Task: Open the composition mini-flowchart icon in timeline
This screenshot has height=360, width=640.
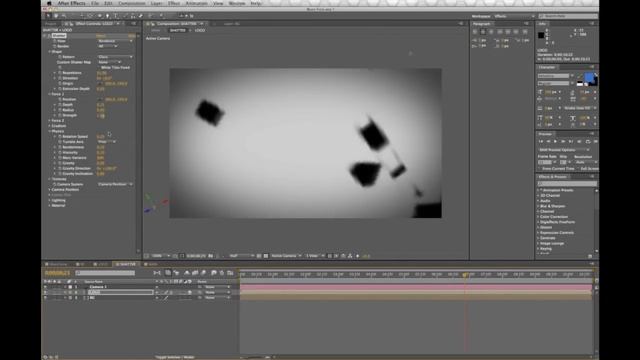Action: pos(157,273)
